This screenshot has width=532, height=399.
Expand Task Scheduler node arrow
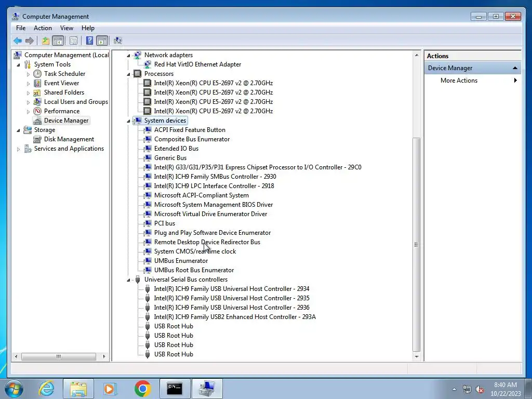[x=28, y=74]
